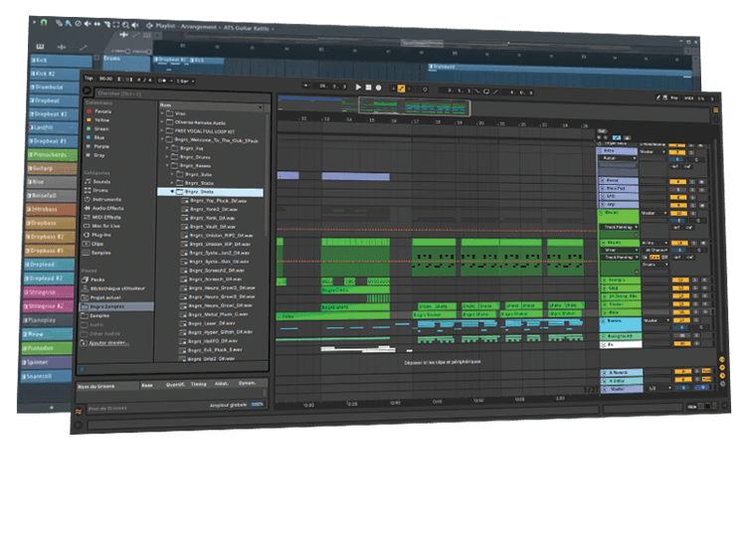The image size is (746, 560).
Task: Open the Instruments category in browser
Action: (107, 200)
